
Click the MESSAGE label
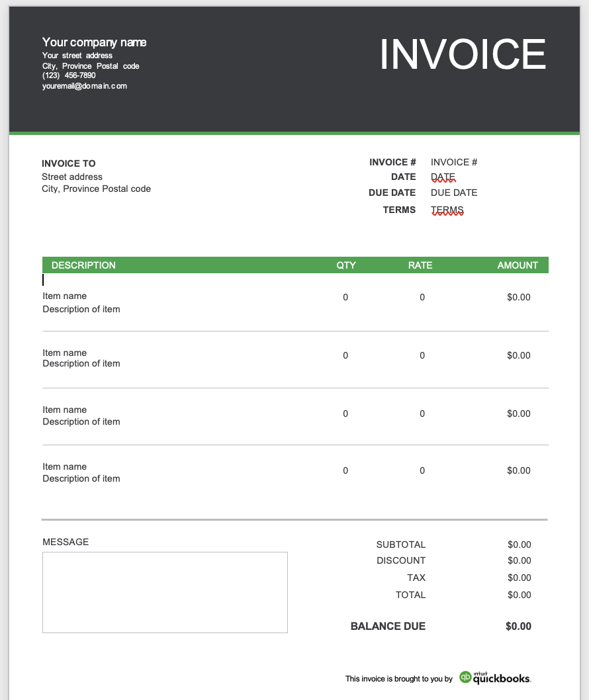click(66, 542)
